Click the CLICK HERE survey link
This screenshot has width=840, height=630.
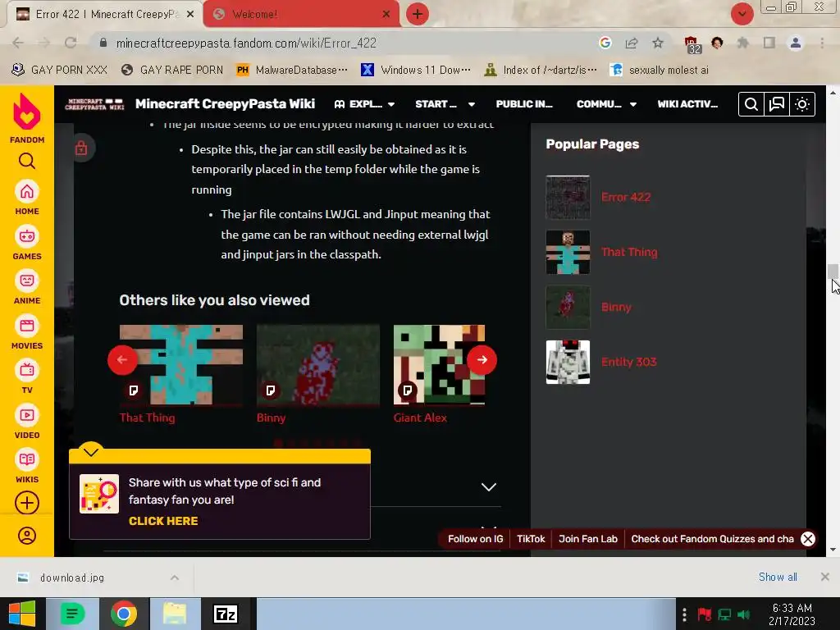tap(163, 521)
